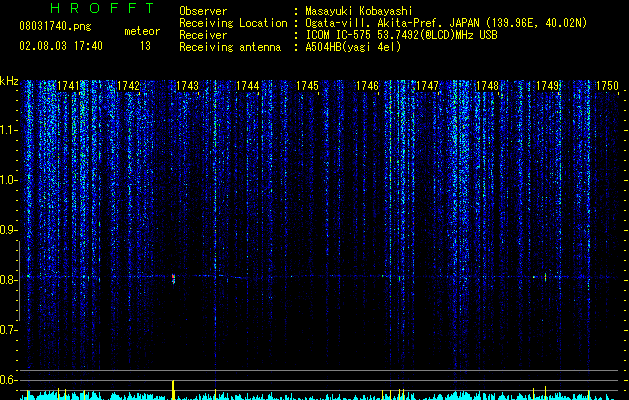Click the 1744 time marker
The image size is (629, 400).
pos(248,86)
